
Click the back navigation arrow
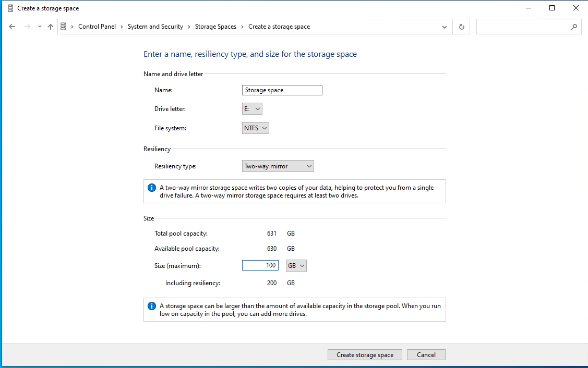coord(12,27)
